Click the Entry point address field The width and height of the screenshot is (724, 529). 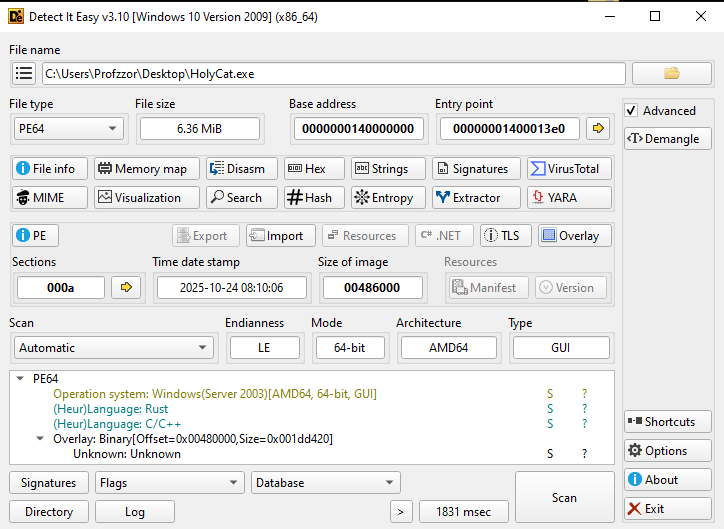(x=509, y=128)
